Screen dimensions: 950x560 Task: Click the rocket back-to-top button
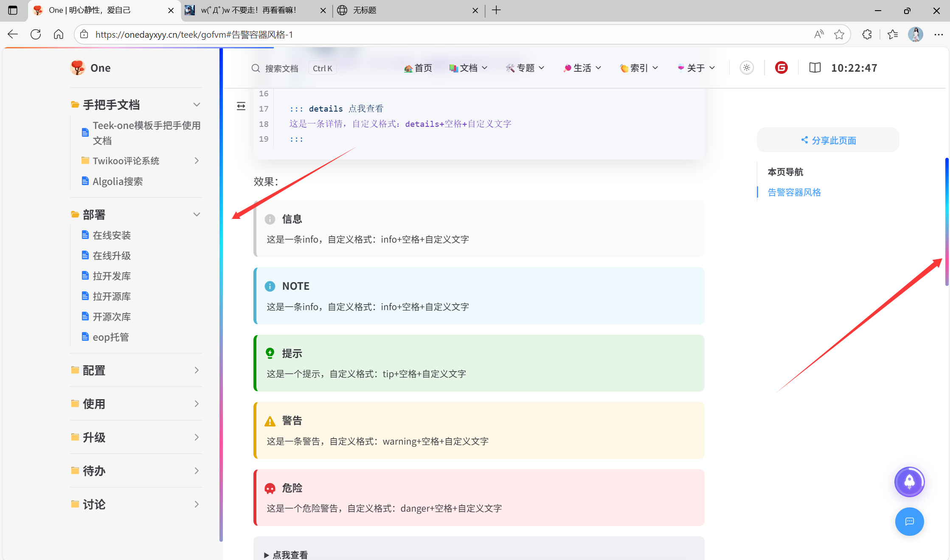point(909,482)
